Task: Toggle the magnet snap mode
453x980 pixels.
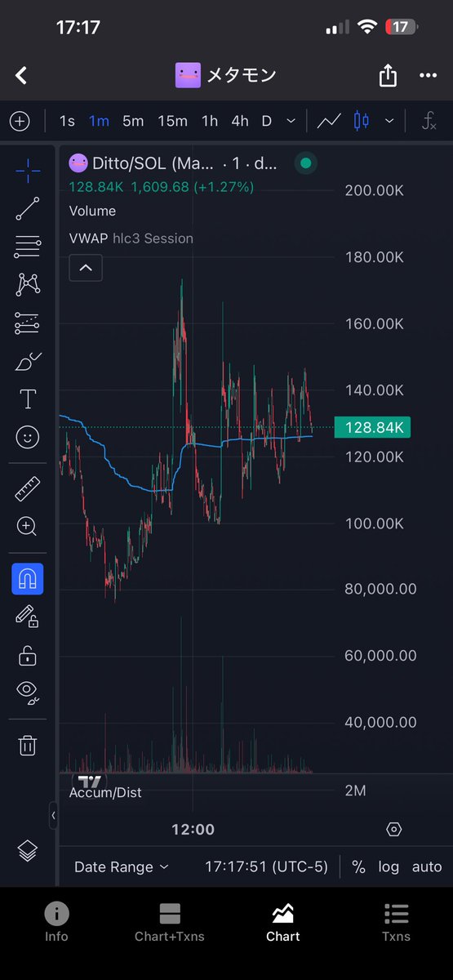Action: 28,578
